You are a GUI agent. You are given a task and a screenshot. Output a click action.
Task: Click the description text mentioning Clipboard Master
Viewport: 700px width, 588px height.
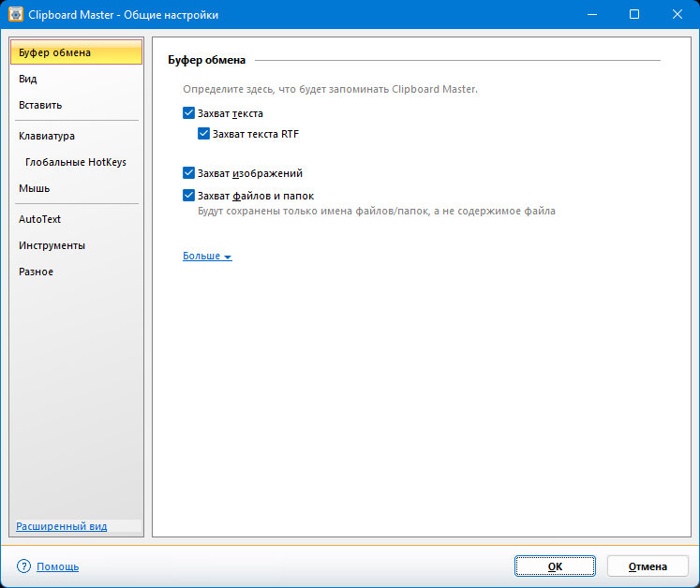(331, 89)
